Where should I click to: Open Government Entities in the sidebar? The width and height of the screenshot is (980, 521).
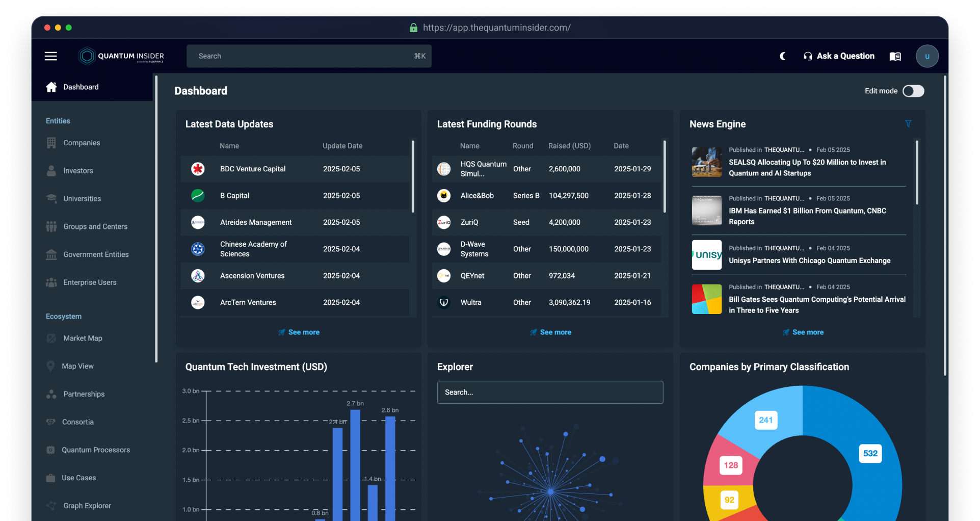coord(96,254)
